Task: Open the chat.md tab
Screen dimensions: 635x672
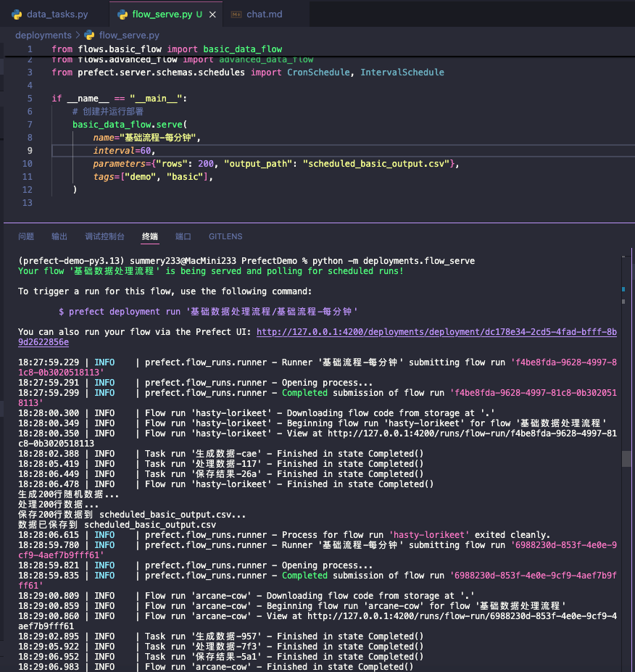Action: [x=264, y=14]
